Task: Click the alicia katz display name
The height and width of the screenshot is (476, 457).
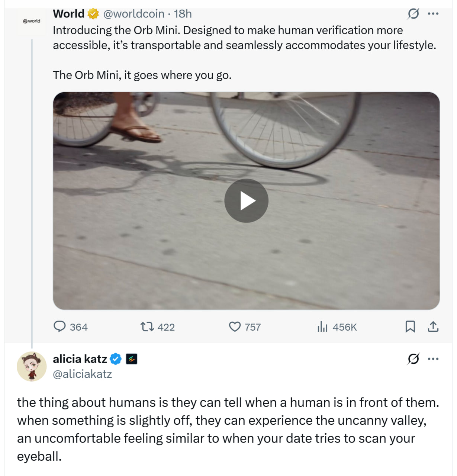Action: (x=80, y=359)
